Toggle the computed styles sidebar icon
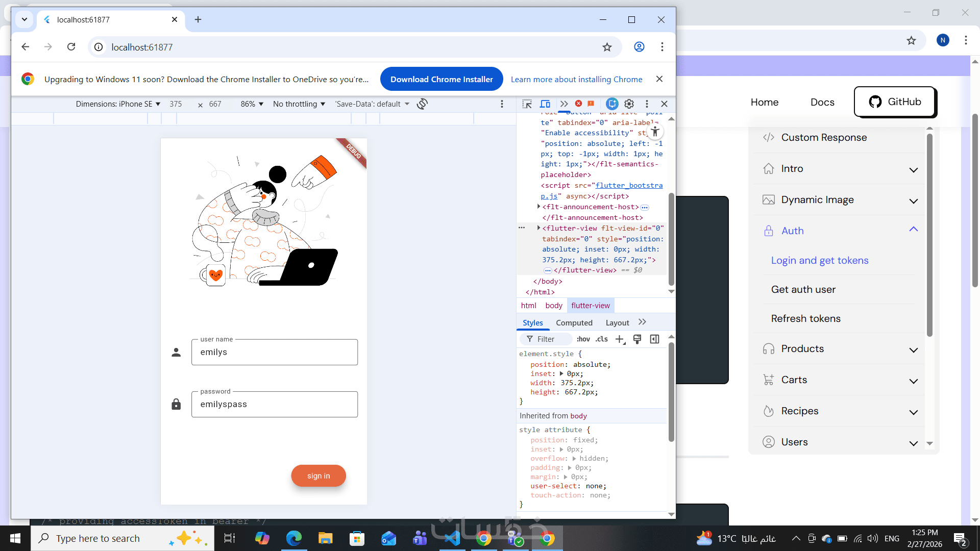This screenshot has width=980, height=551. click(654, 339)
